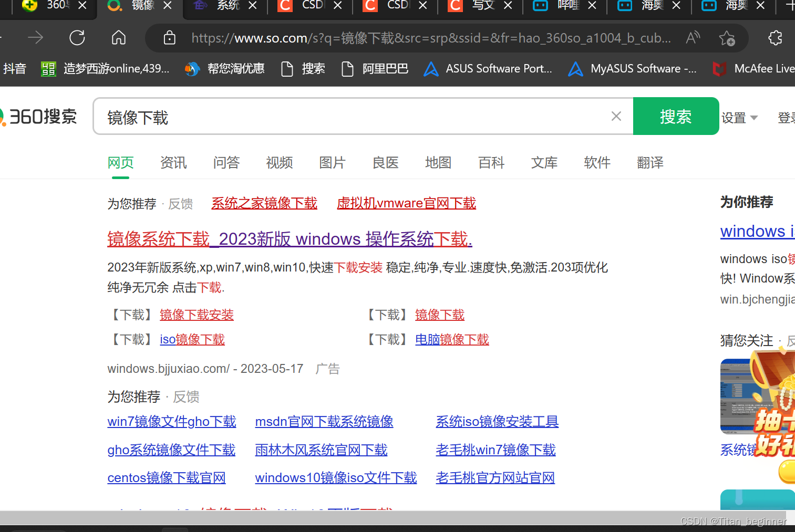Open 老毛桃官方网站官网 link
The height and width of the screenshot is (532, 795).
495,478
